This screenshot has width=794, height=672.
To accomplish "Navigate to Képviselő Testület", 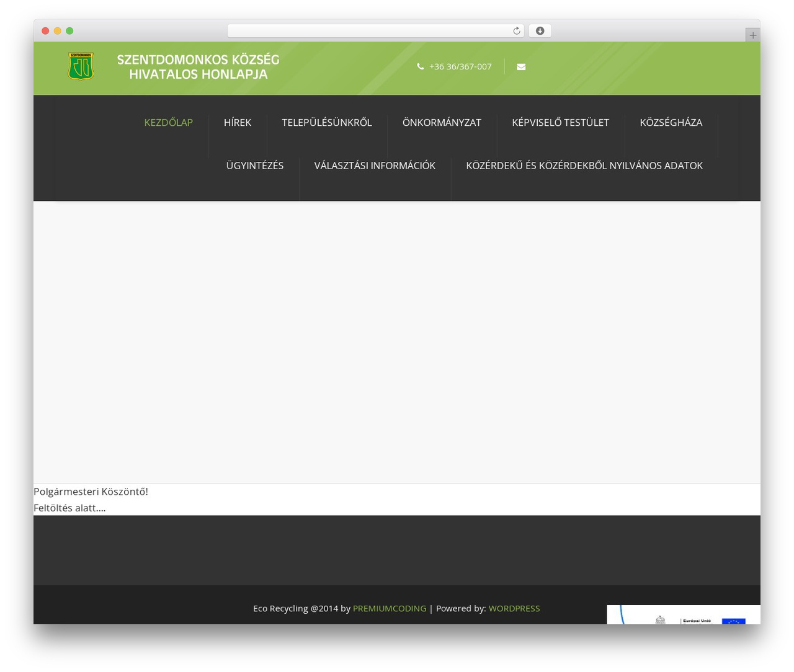I will (x=561, y=123).
